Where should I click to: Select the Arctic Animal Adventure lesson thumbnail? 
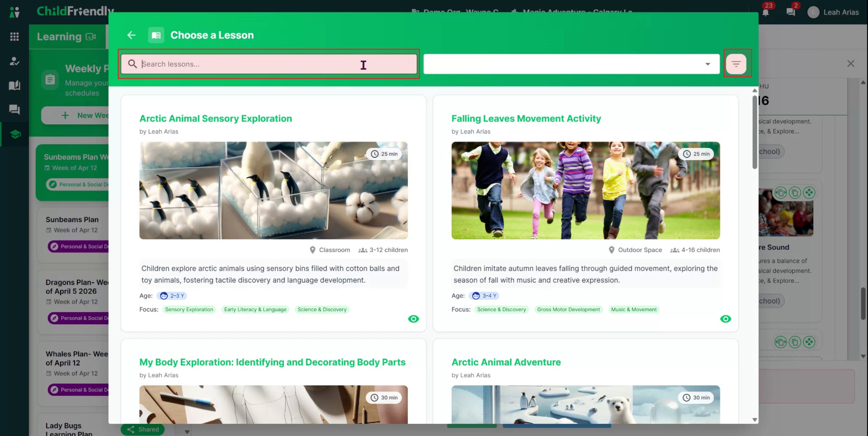coord(586,404)
